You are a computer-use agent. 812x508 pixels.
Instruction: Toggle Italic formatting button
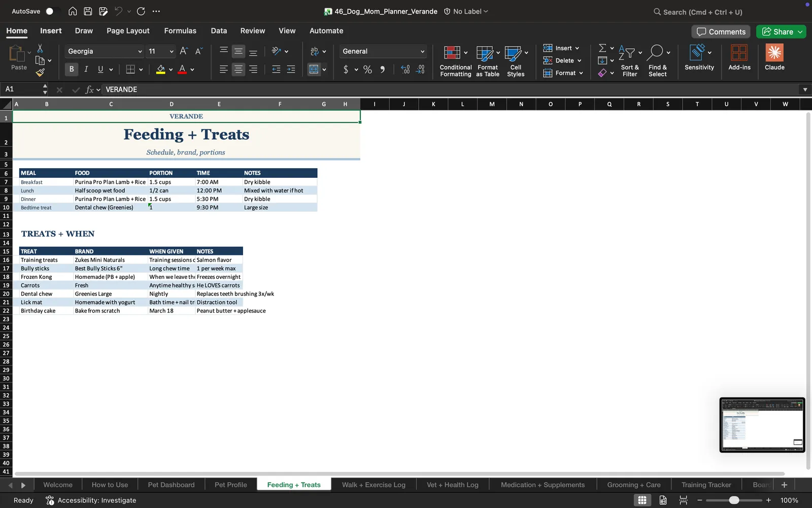pos(86,69)
